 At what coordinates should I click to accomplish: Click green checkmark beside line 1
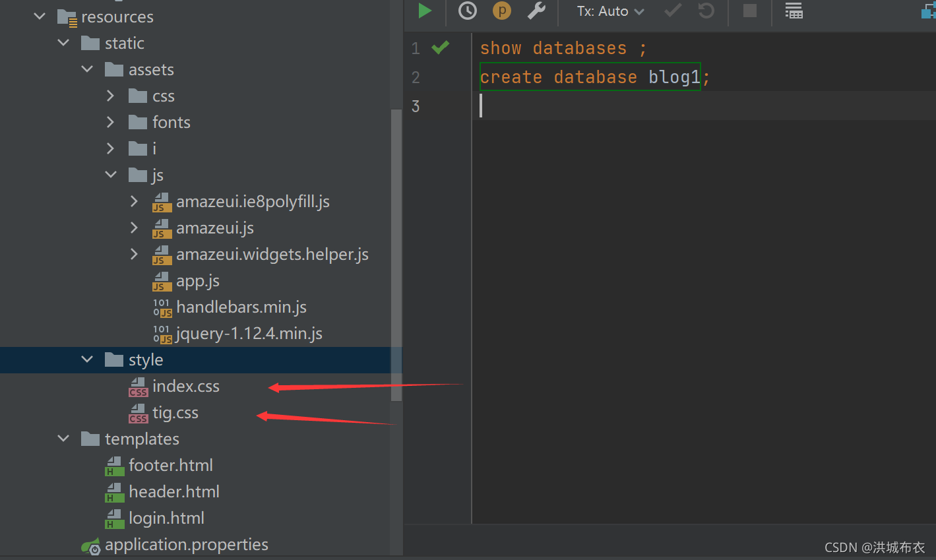click(x=440, y=47)
